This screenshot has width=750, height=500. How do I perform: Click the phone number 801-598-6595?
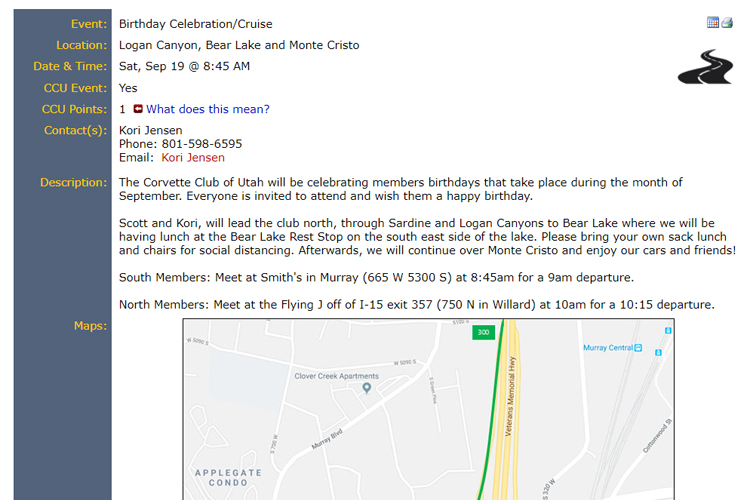(202, 144)
